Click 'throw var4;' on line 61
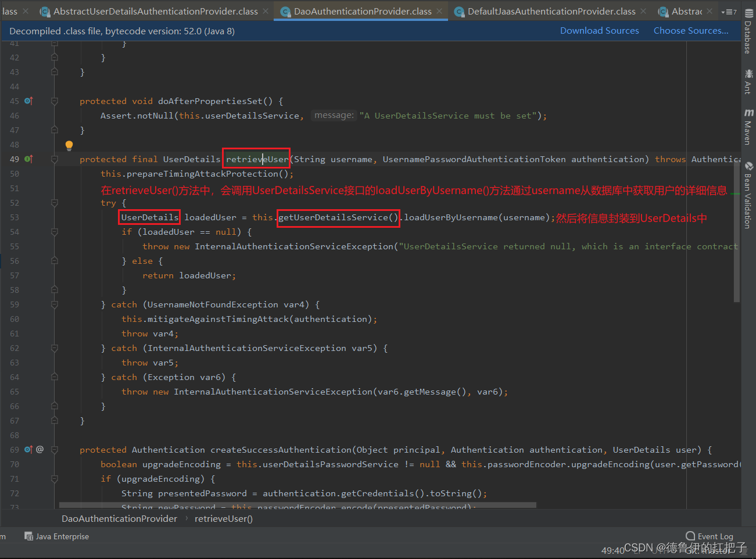Screen dimensions: 756x559 tap(150, 334)
